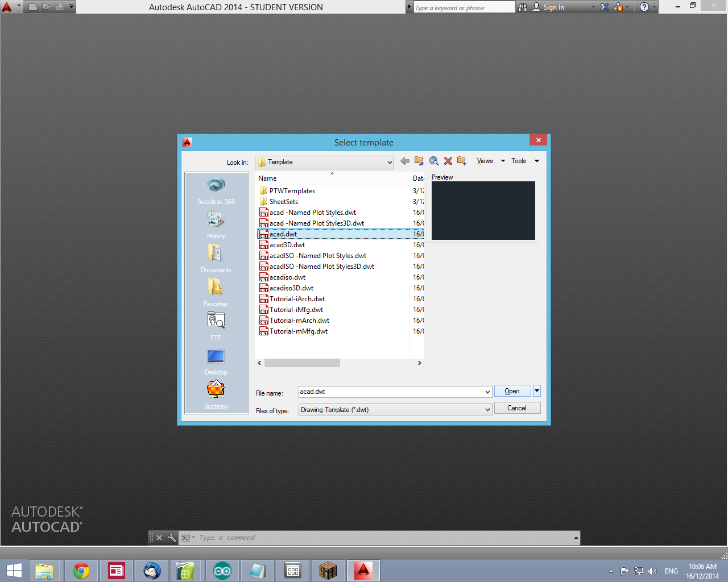
Task: Open the Buzzsaw location icon
Action: click(216, 390)
